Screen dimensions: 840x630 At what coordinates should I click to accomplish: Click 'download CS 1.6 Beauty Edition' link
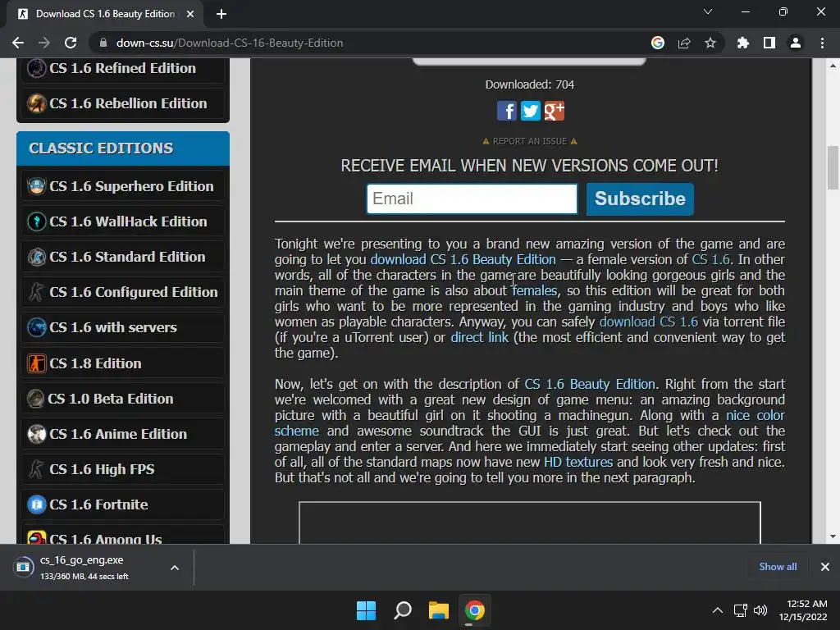(463, 259)
